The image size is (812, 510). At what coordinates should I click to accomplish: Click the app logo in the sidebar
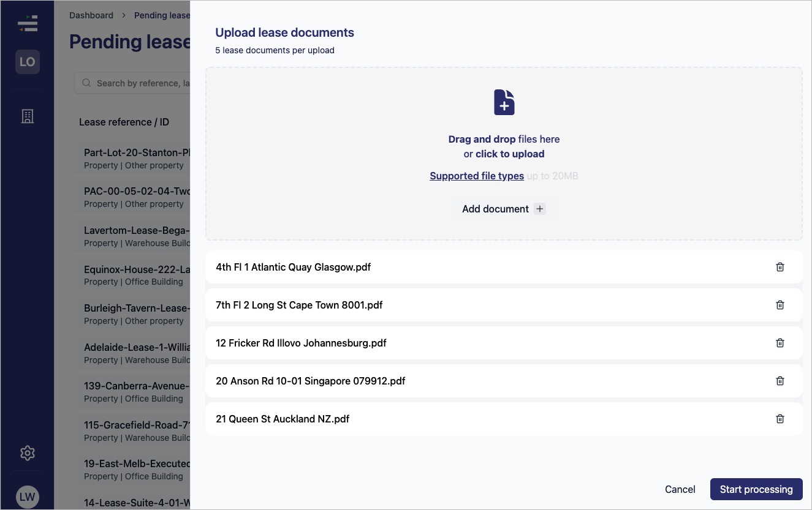tap(28, 23)
